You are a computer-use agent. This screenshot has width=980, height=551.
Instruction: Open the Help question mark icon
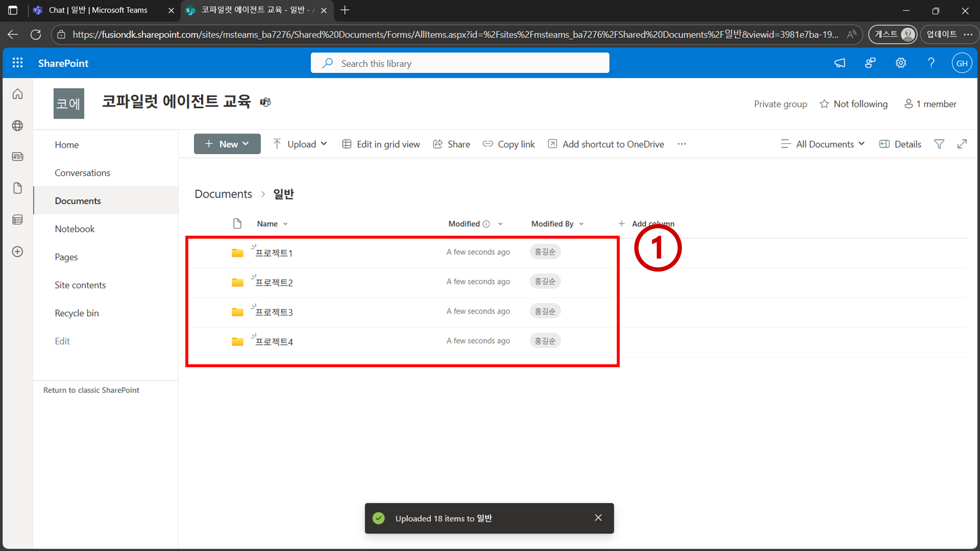931,63
